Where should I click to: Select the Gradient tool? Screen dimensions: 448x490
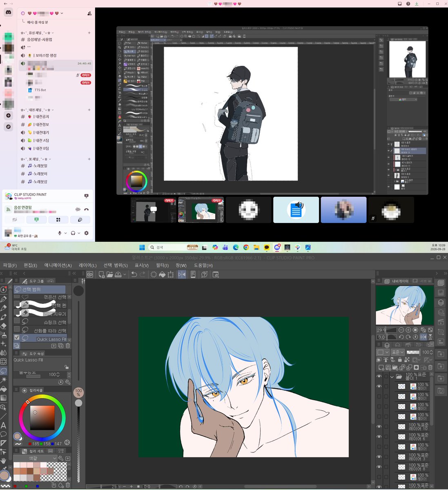[x=4, y=398]
